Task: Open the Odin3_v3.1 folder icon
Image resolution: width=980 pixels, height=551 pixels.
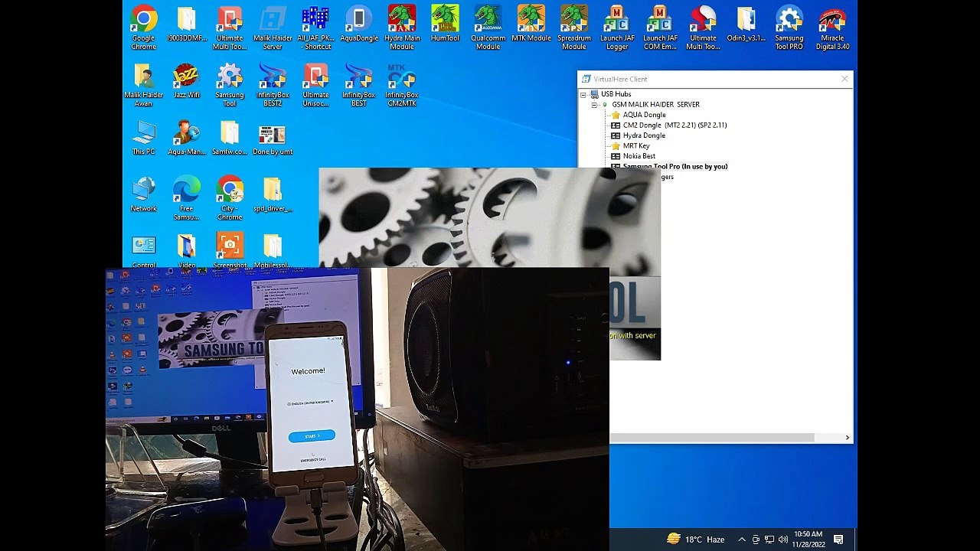Action: click(746, 24)
